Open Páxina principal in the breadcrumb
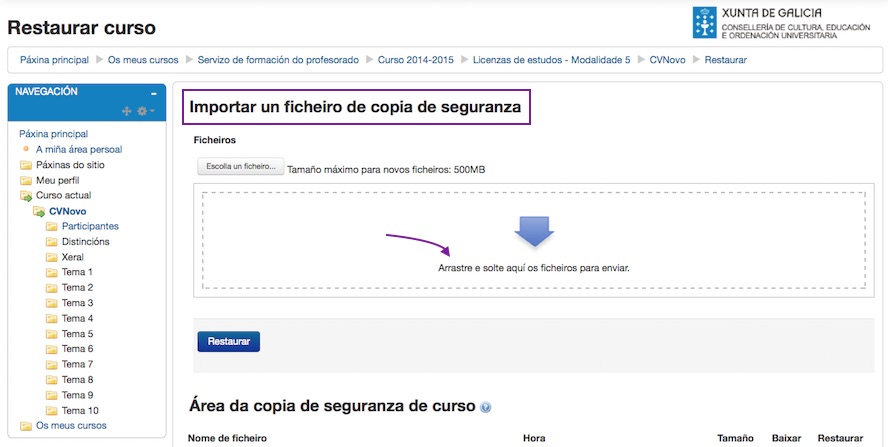888x447 pixels. tap(54, 59)
